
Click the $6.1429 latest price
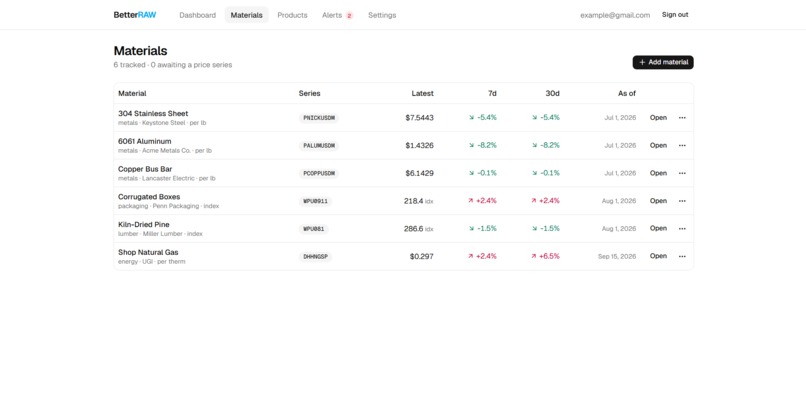click(419, 173)
